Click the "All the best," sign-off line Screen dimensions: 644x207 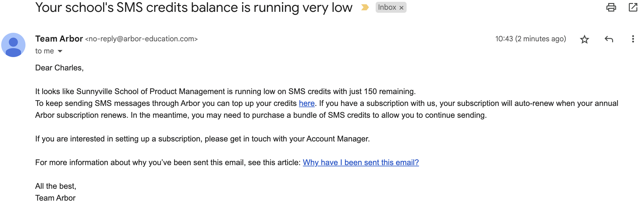click(x=56, y=186)
